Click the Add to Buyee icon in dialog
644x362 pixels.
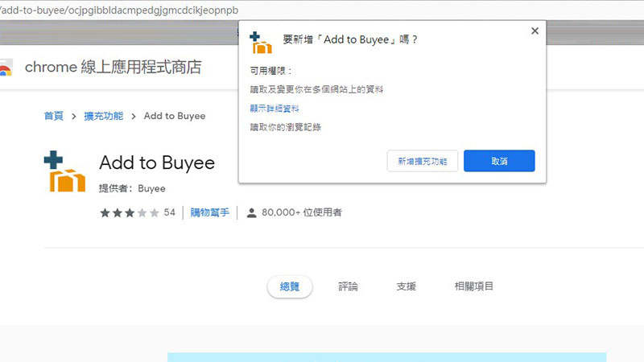tap(260, 43)
